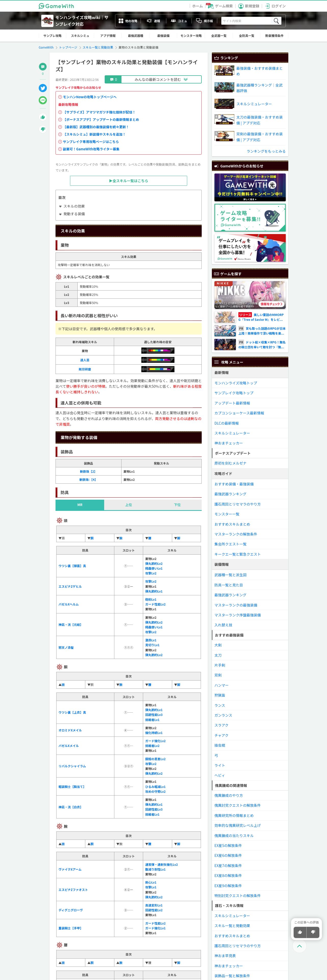Jump to スキルの効果 in table of contents
Image resolution: width=327 pixels, height=980 pixels.
[74, 206]
